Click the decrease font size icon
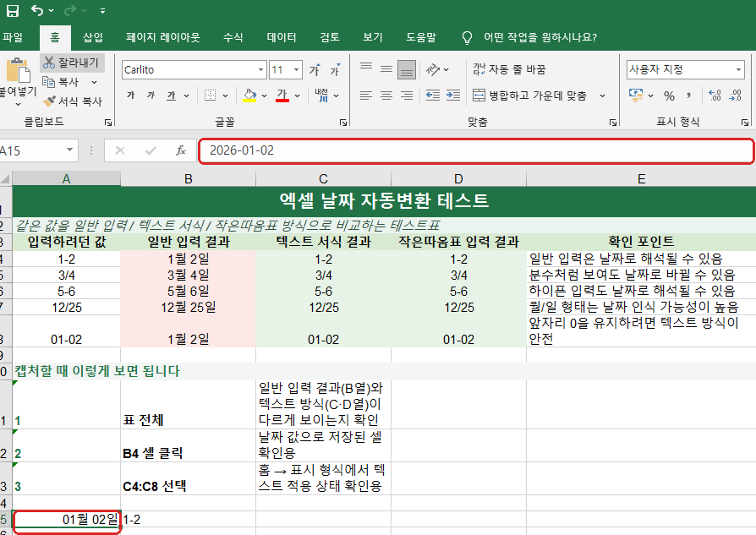This screenshot has width=756, height=535. pos(335,70)
